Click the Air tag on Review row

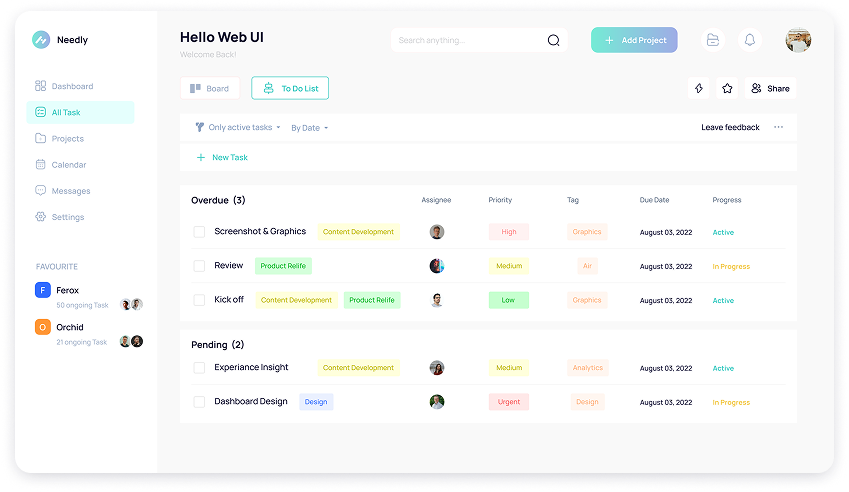587,266
